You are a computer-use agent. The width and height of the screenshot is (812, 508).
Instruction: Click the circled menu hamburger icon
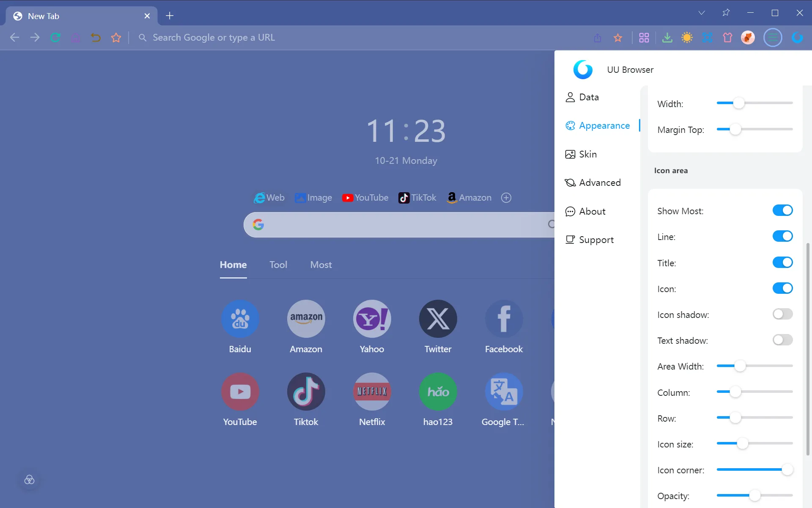(x=773, y=38)
